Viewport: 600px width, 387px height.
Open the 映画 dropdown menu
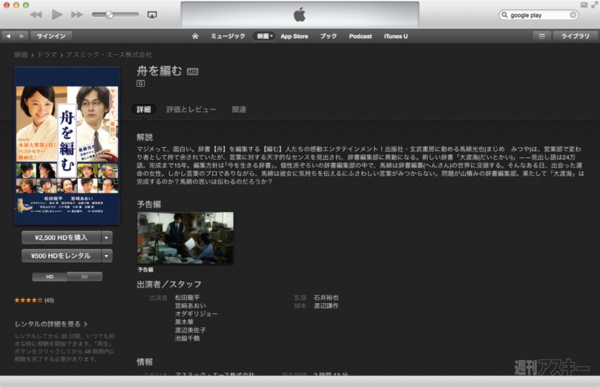coord(264,36)
